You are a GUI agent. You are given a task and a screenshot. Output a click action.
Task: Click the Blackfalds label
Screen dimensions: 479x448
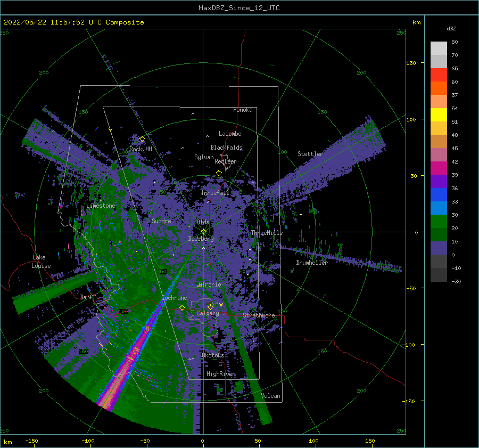(x=226, y=148)
